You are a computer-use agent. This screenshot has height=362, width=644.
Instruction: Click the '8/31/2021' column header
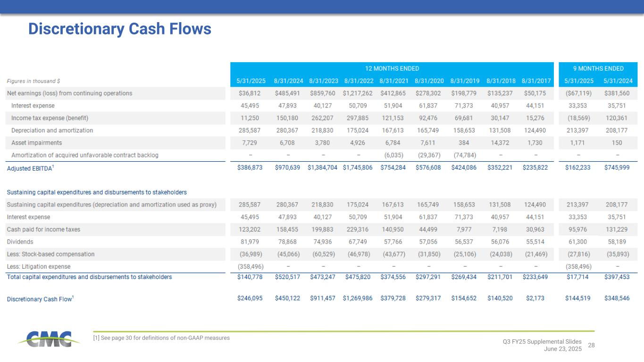point(393,81)
